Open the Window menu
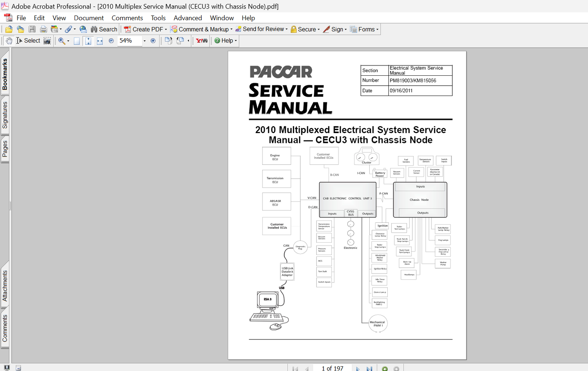588x371 pixels. click(x=222, y=18)
